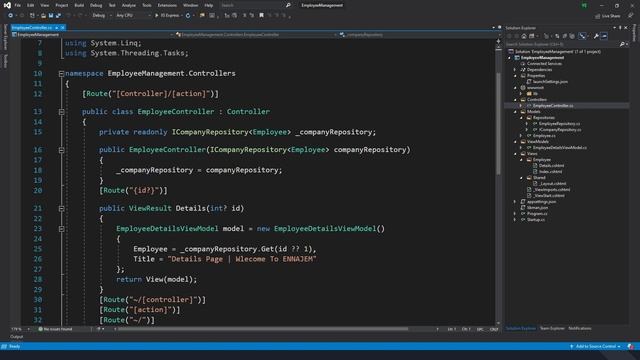Select launchSettings.json in Solution Explorer
This screenshot has width=640, height=360.
(550, 82)
